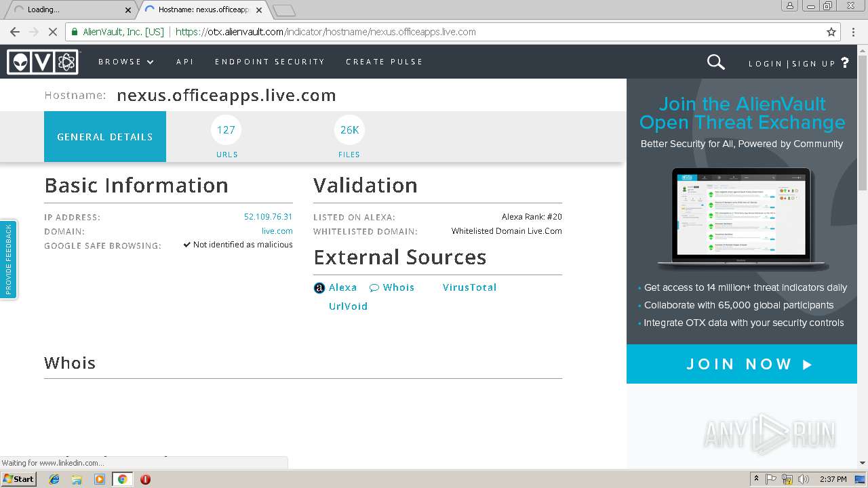
Task: Close the Hostname nexus.officeapps tab
Action: [x=259, y=10]
